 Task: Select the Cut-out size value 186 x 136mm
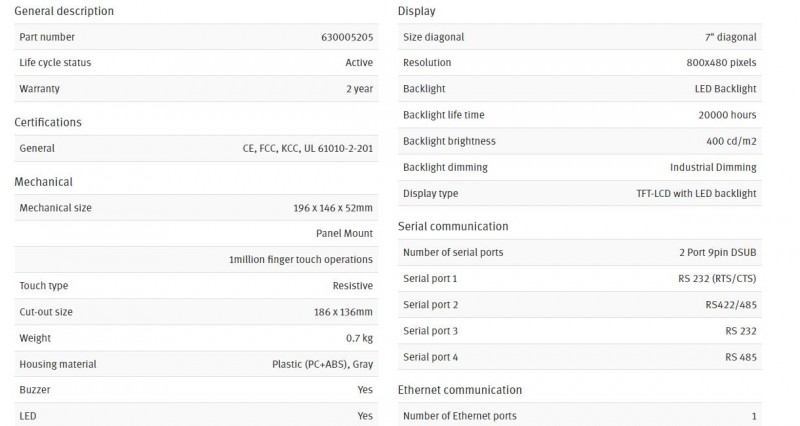343,312
